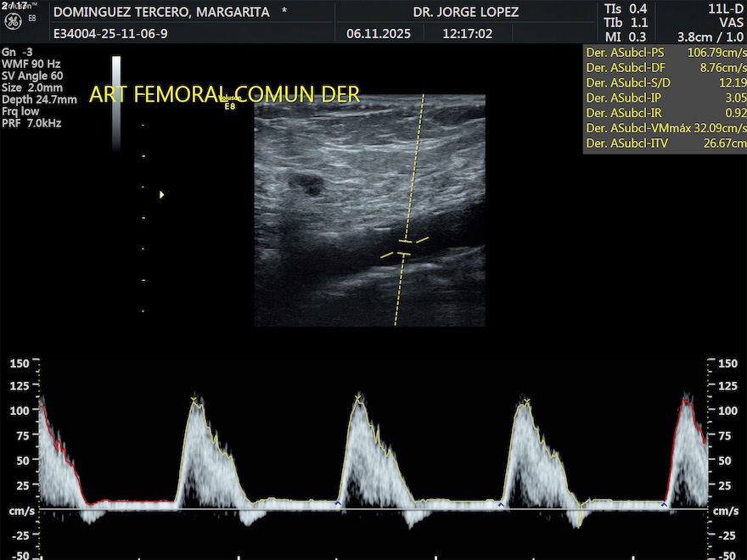
Task: Click the first blue end-diastolic caret marker
Action: point(338,503)
